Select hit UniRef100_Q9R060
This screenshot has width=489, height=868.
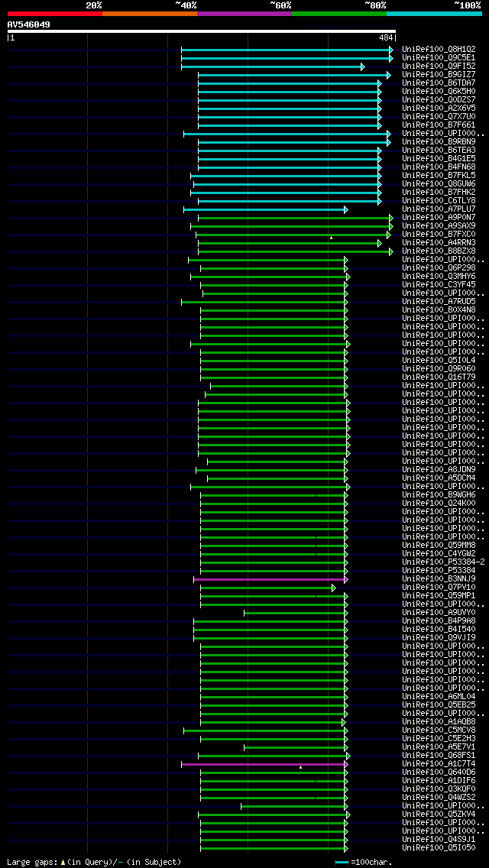coord(439,369)
